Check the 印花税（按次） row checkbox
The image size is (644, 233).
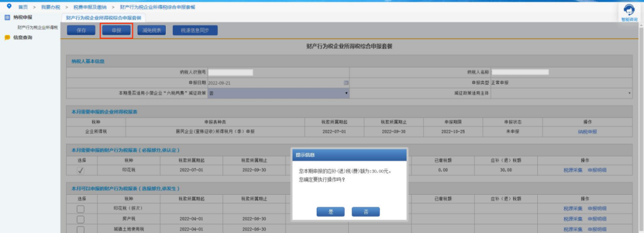(x=80, y=209)
